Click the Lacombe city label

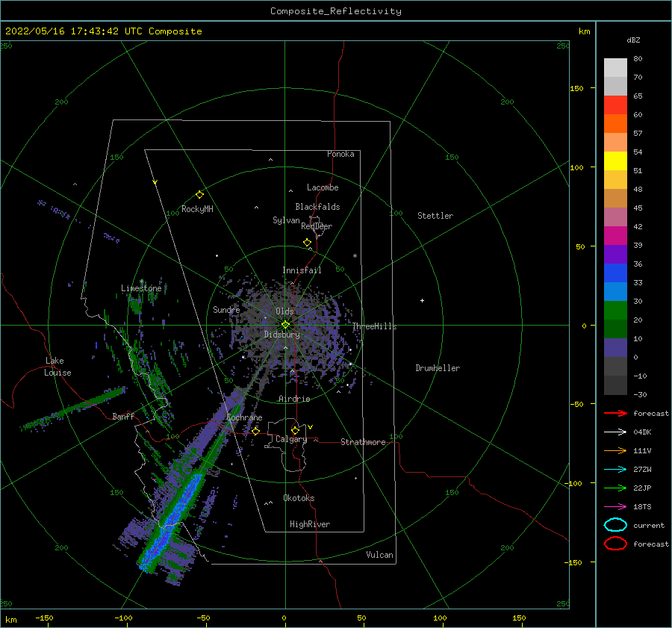[x=323, y=187]
